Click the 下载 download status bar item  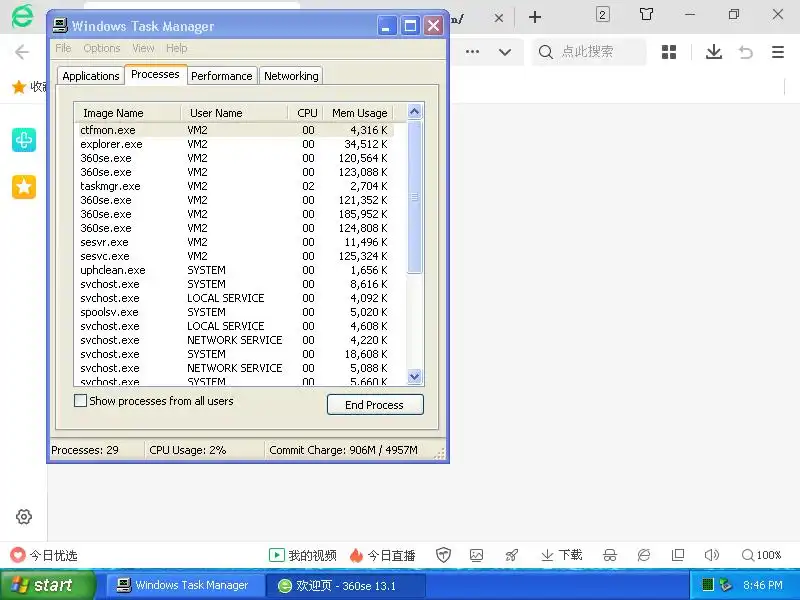[x=562, y=555]
